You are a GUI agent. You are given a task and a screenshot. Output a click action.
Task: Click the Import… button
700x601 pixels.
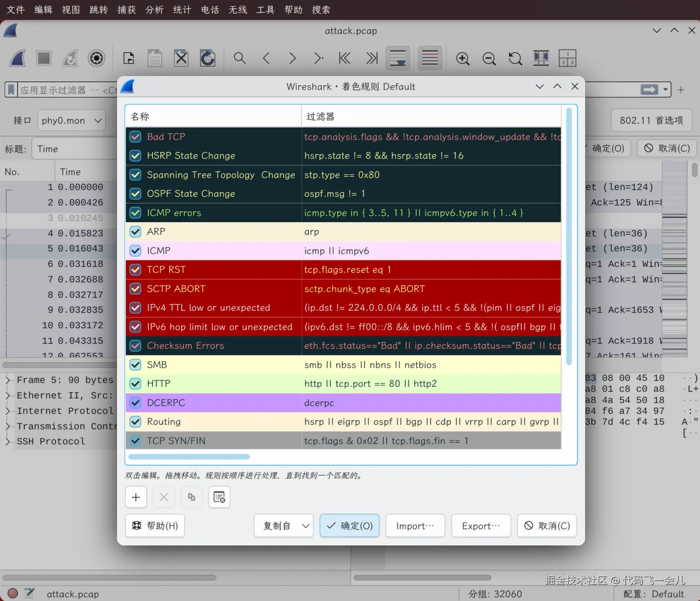415,525
